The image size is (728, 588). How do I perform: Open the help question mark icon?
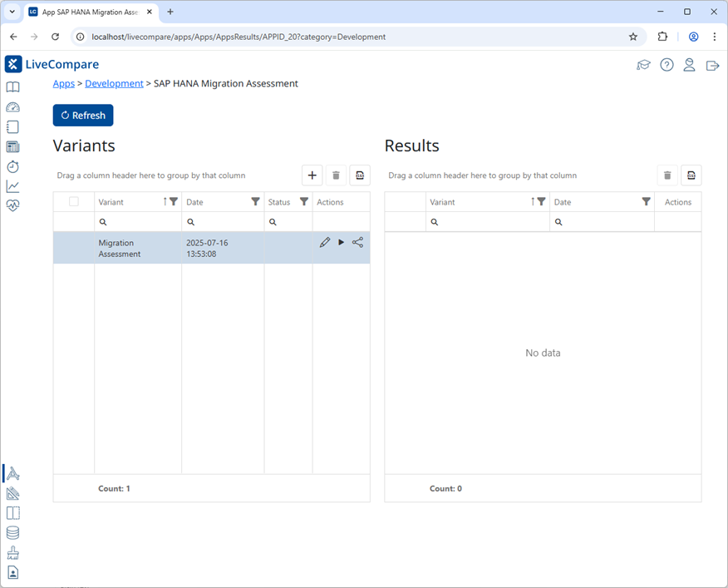(x=667, y=65)
